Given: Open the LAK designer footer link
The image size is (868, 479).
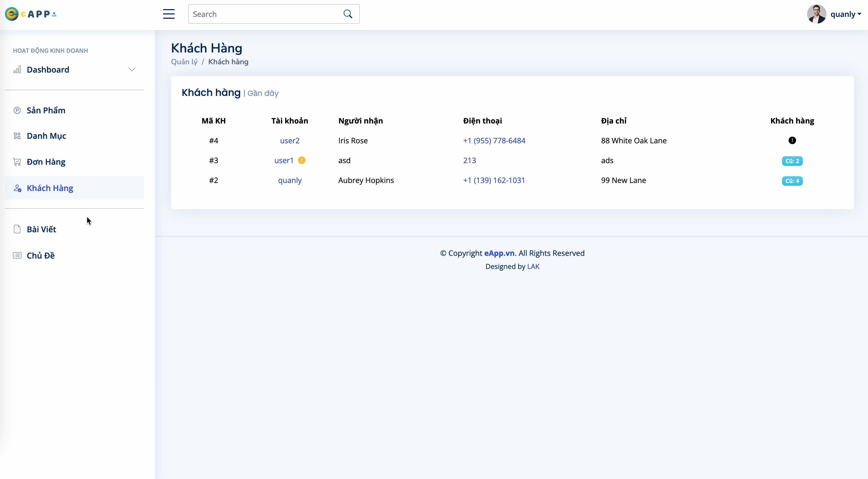Looking at the screenshot, I should (x=533, y=267).
